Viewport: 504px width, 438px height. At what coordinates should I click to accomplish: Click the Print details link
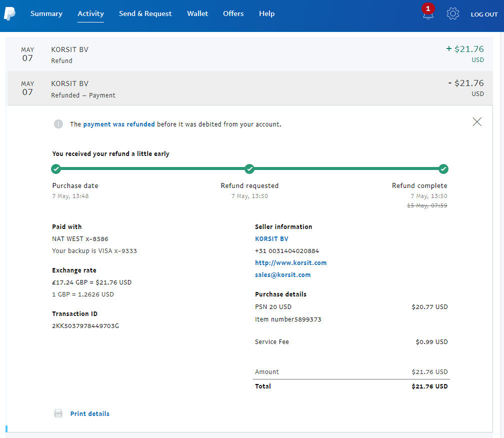[x=89, y=413]
